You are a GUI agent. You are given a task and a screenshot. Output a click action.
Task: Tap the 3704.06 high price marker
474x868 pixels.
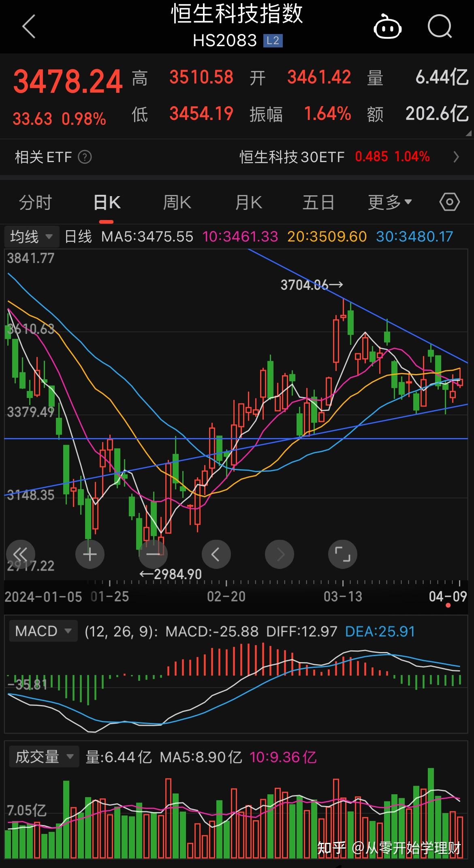pyautogui.click(x=312, y=285)
